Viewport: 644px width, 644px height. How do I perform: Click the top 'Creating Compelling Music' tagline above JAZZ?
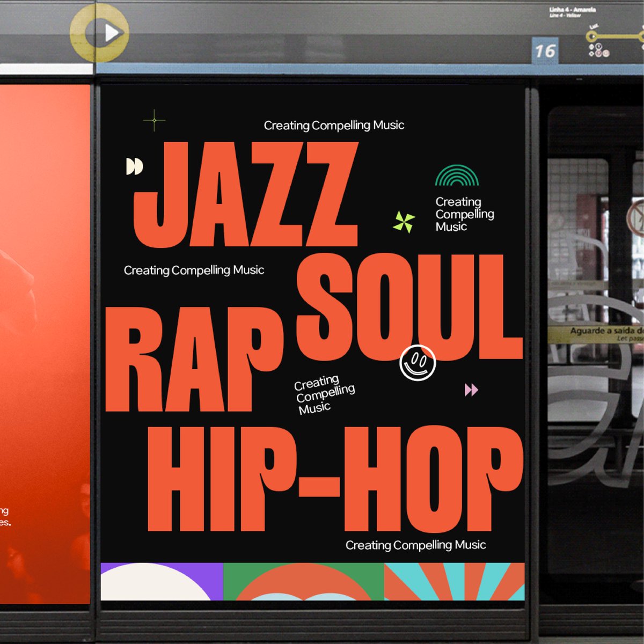point(334,126)
